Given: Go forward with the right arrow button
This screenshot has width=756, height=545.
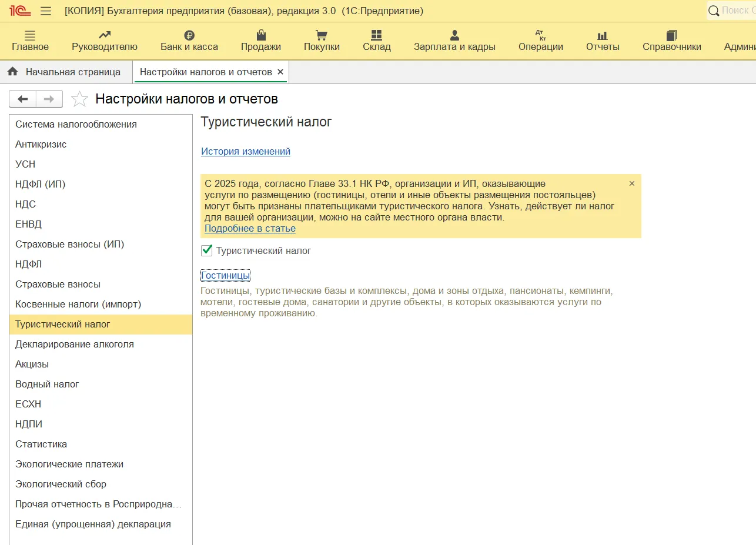Looking at the screenshot, I should pos(49,99).
